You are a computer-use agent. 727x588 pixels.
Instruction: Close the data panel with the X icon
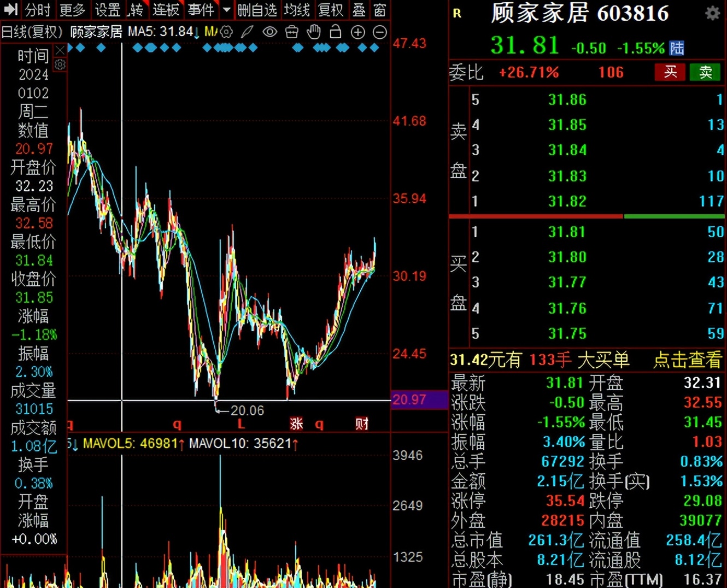coord(60,51)
